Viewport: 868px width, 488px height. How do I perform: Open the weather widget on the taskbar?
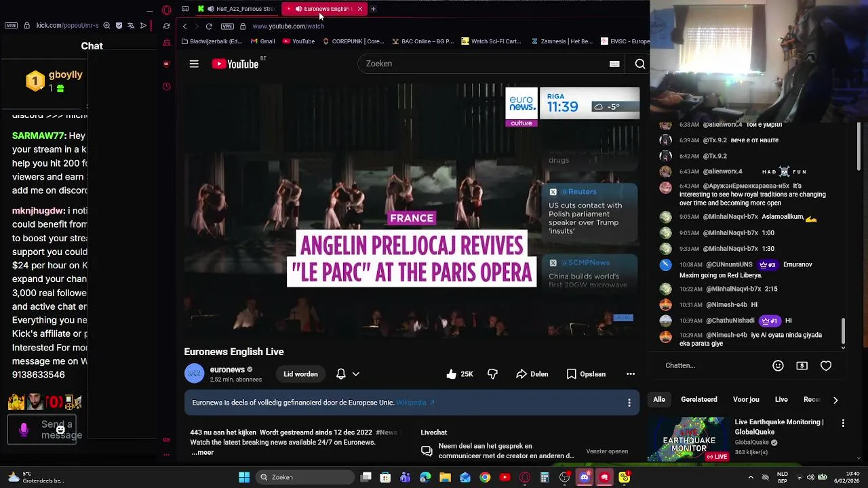click(35, 477)
